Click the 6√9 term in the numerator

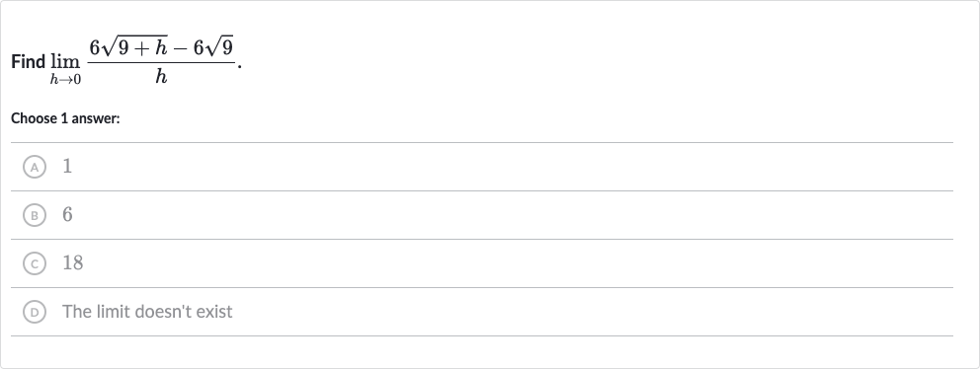pos(213,46)
